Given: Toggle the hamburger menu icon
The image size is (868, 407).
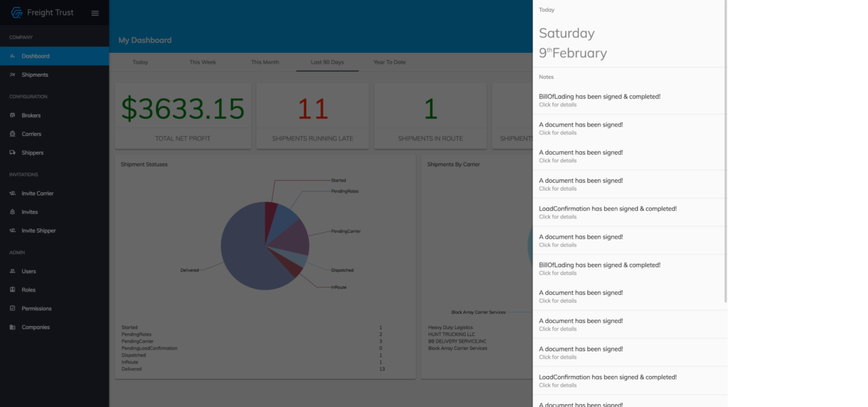Looking at the screenshot, I should pos(95,13).
